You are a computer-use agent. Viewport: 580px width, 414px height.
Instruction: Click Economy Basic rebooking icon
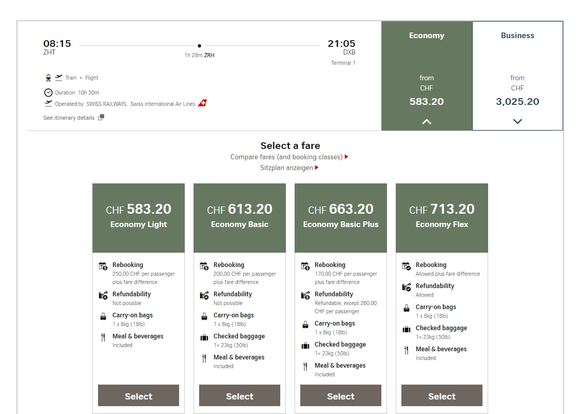pyautogui.click(x=204, y=266)
